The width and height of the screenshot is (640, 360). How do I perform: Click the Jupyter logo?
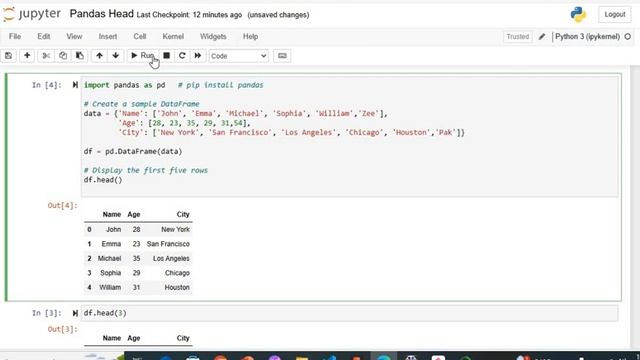(32, 14)
